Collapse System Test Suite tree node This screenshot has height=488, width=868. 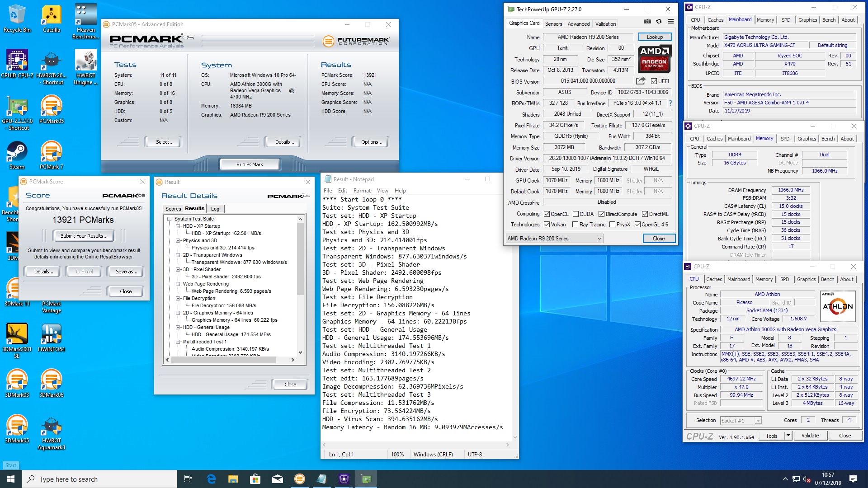tap(170, 219)
